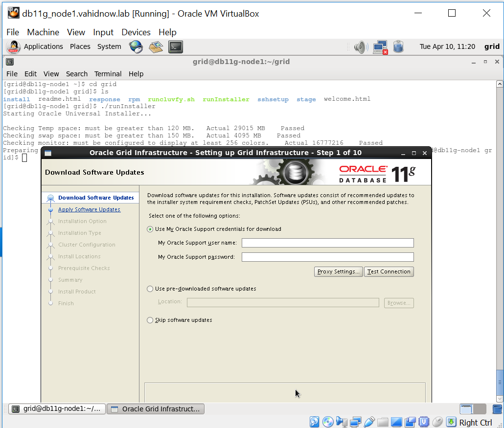Click the mouse integration indicator in VirtualBox status bar
Screen dimensions: 504x428
437,422
